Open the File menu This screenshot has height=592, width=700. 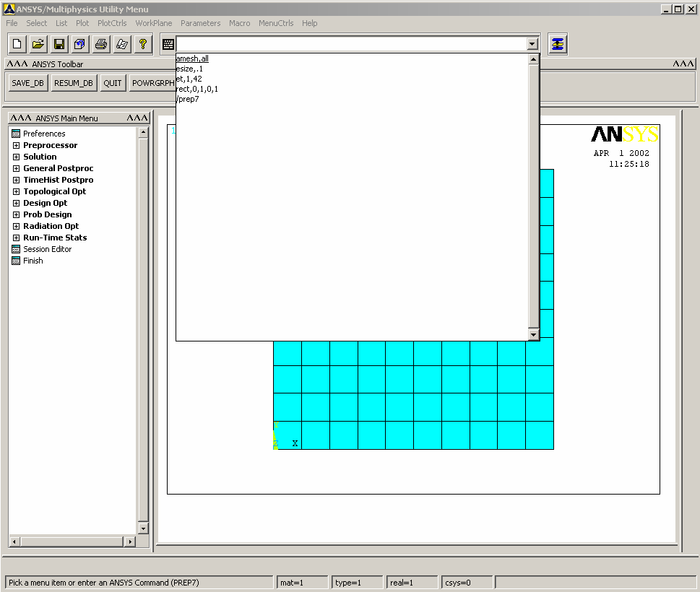(x=12, y=23)
